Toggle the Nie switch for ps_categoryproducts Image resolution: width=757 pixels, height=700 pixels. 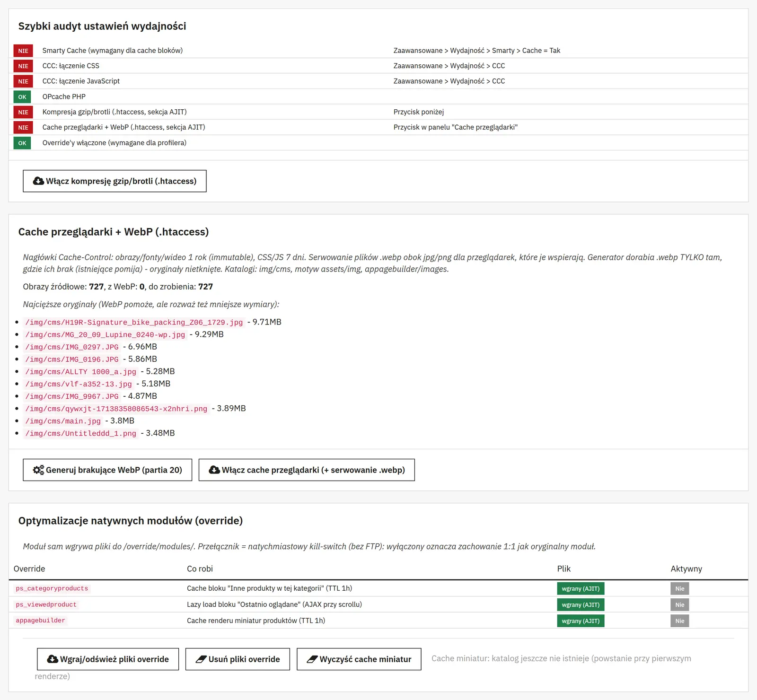pyautogui.click(x=680, y=589)
